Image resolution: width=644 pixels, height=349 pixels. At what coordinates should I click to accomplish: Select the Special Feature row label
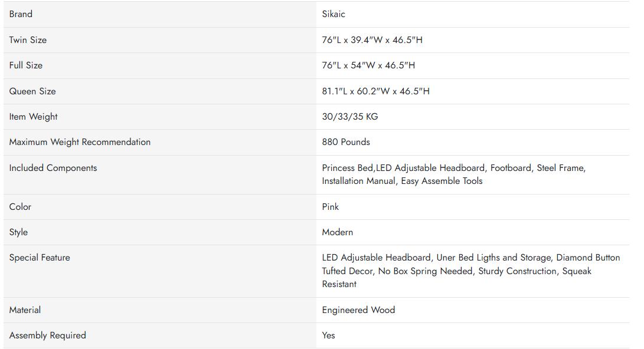point(40,258)
